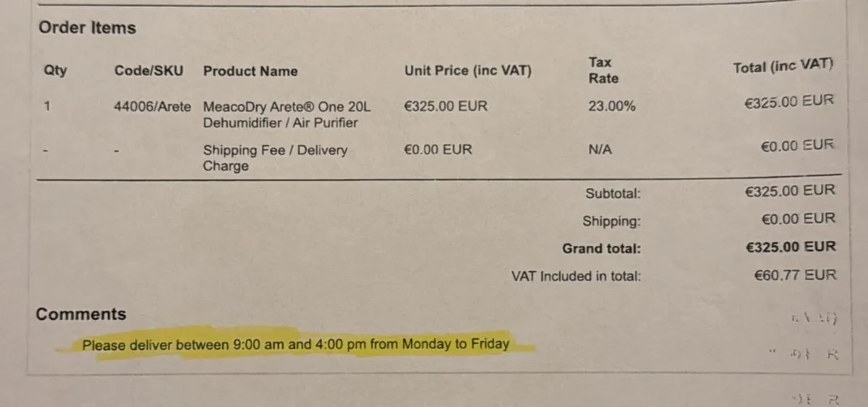Click the Subtotal label
Image resolution: width=868 pixels, height=407 pixels.
613,193
